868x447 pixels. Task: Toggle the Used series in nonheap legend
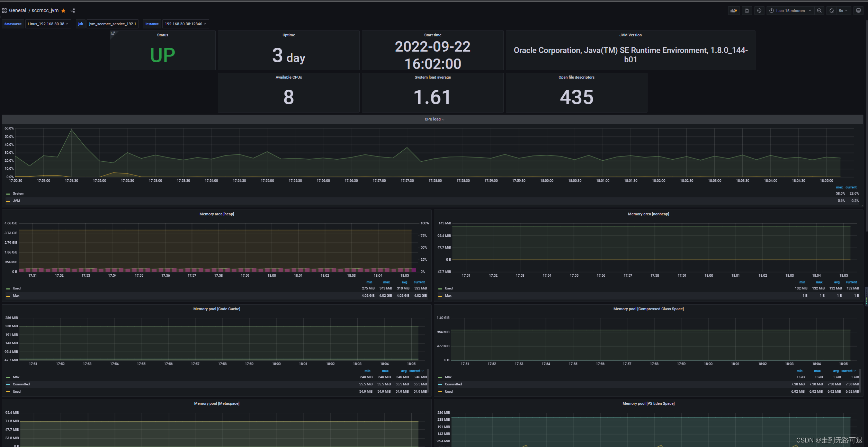[x=449, y=288]
